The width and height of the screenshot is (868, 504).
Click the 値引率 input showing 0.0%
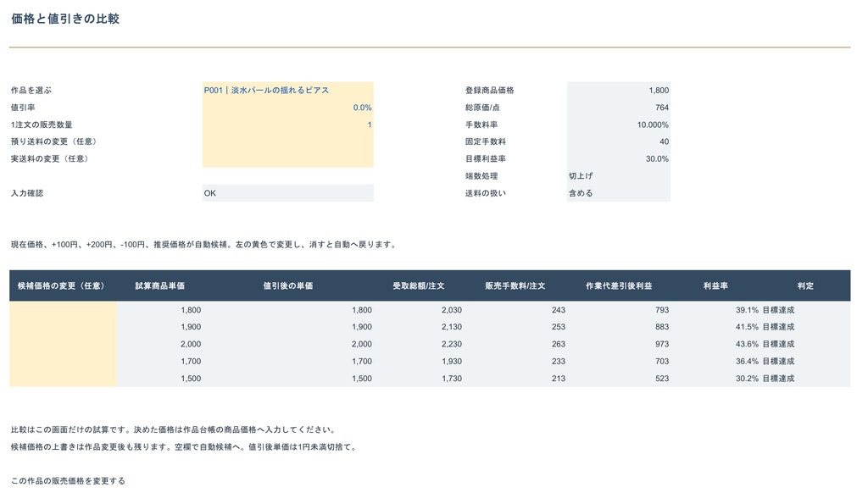pos(288,108)
